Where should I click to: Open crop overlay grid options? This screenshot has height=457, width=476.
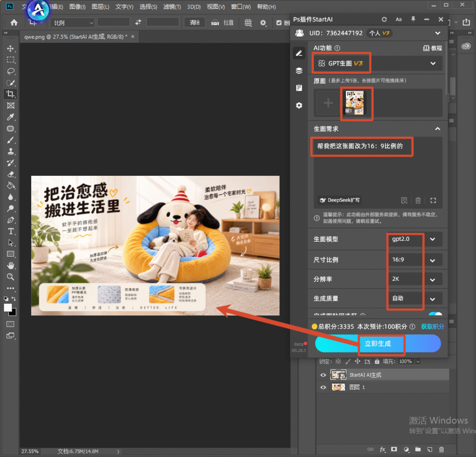[x=248, y=22]
